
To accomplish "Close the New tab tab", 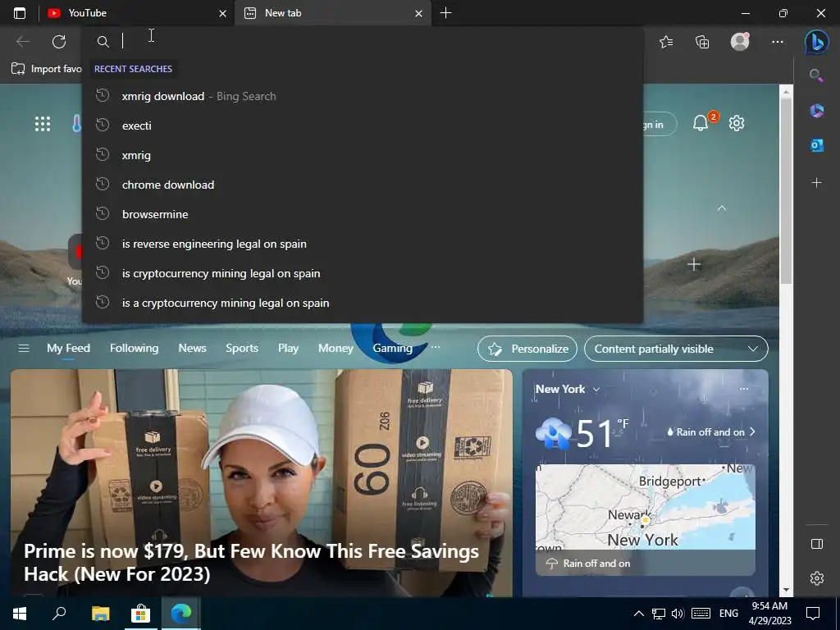I will click(419, 13).
